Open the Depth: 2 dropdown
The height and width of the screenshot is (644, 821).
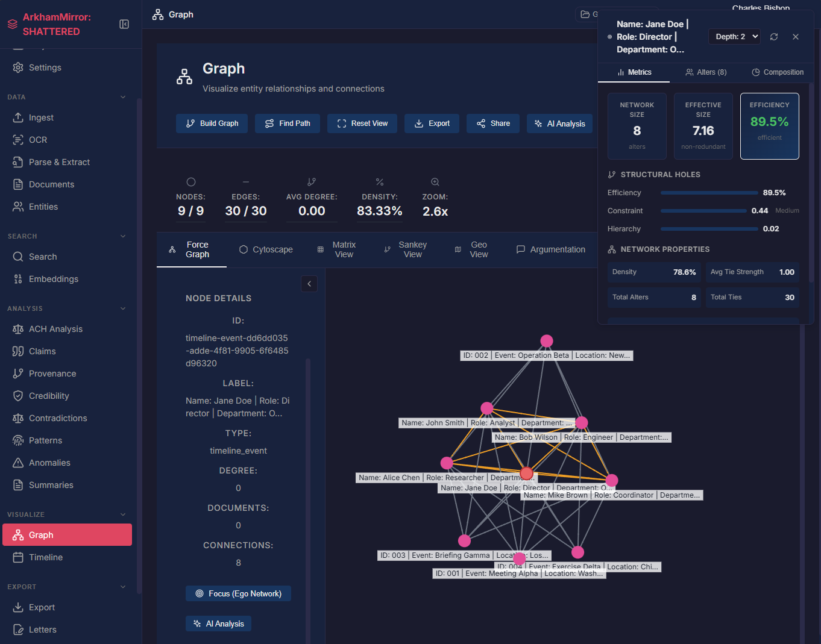click(x=734, y=36)
